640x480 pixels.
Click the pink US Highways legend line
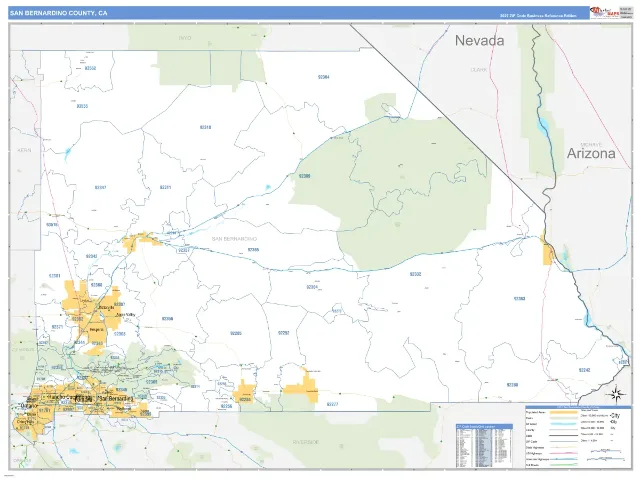click(x=564, y=453)
